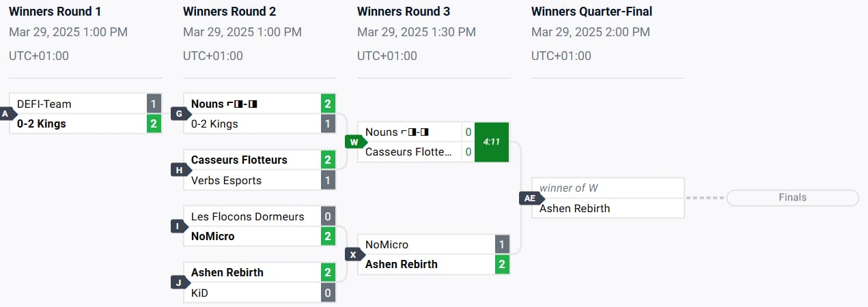Click the Winners Quarter-Final heading
This screenshot has width=868, height=307.
[x=591, y=12]
